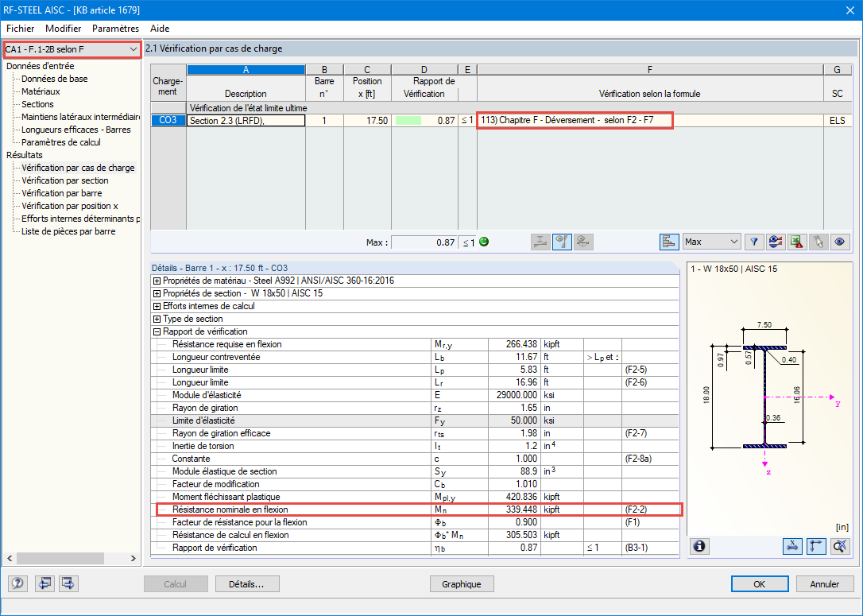Open Maintiens latéraux intermédiaires item
This screenshot has width=863, height=616.
pos(80,117)
